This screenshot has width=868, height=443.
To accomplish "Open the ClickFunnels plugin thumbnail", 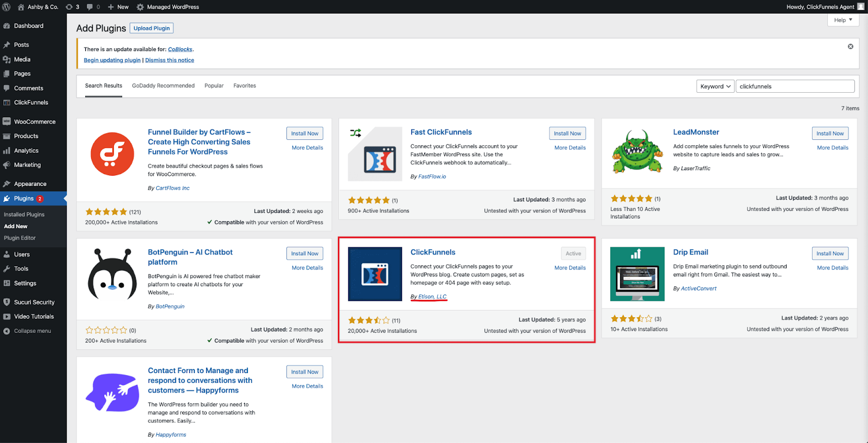I will tap(375, 274).
